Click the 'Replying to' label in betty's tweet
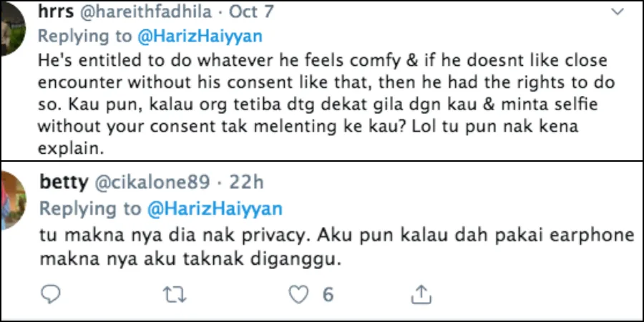The image size is (644, 322). pyautogui.click(x=90, y=209)
